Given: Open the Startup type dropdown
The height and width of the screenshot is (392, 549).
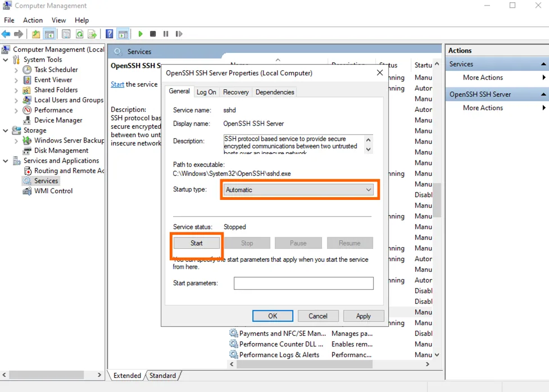Looking at the screenshot, I should click(298, 190).
